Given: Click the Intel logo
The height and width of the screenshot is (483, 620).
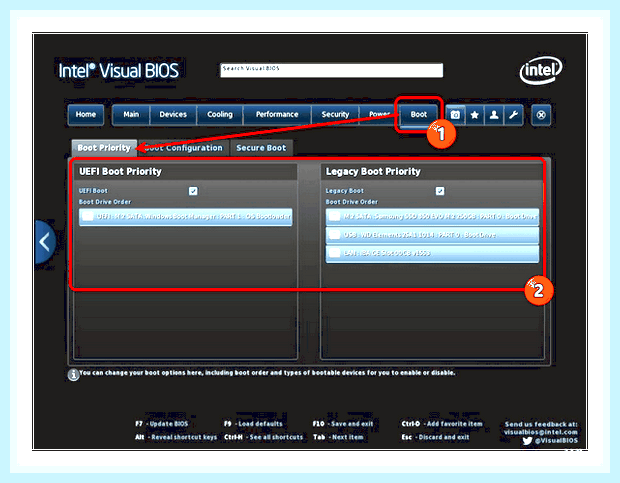Looking at the screenshot, I should (541, 71).
